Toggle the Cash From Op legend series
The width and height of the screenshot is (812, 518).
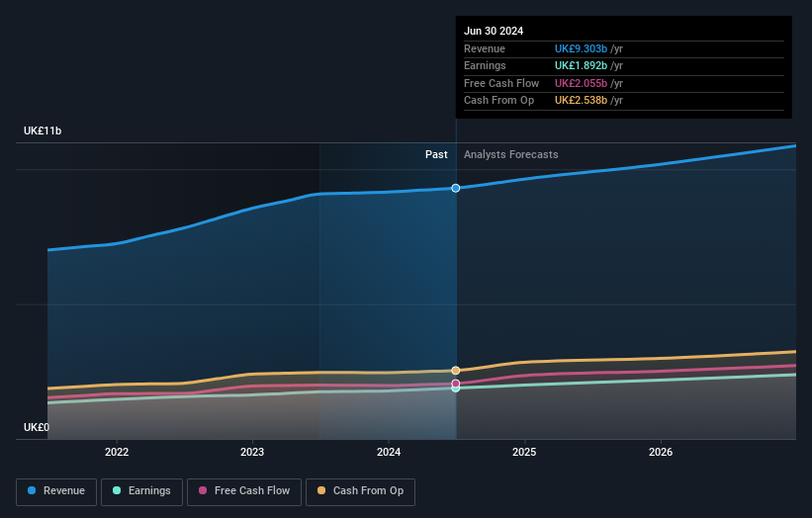point(360,491)
